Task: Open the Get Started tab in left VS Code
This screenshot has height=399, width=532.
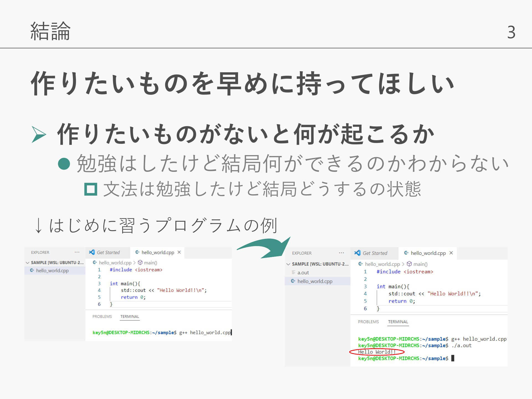Action: (108, 252)
